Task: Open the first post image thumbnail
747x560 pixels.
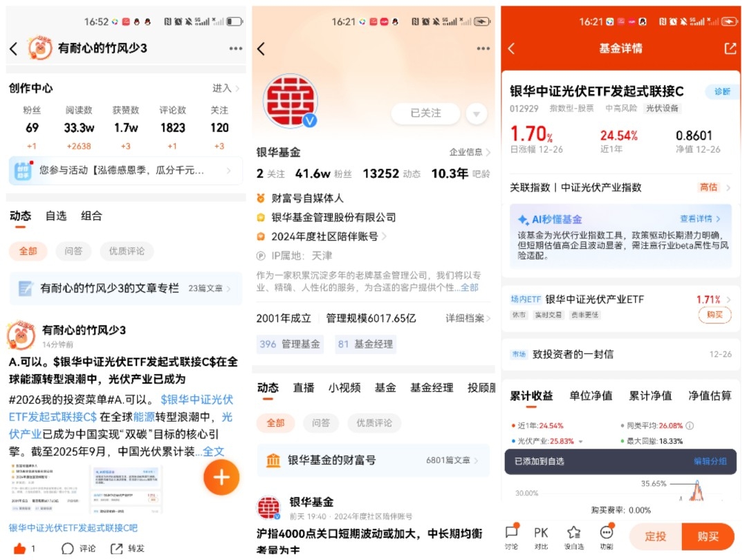Action: coord(45,489)
